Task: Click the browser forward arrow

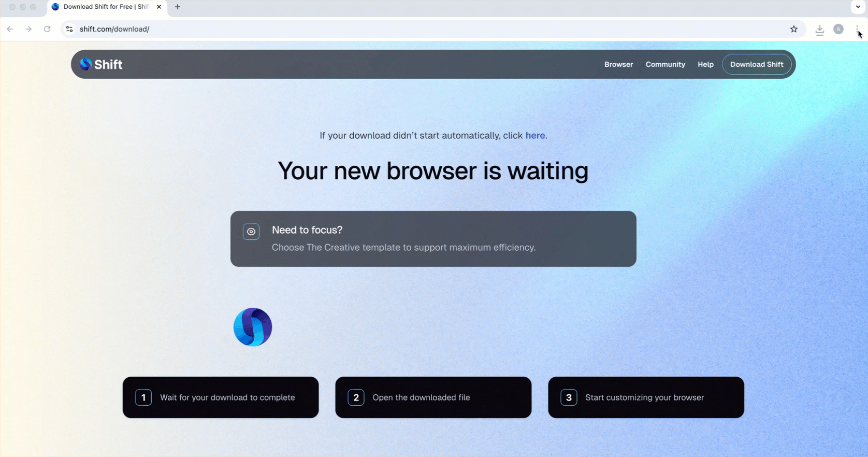Action: pyautogui.click(x=28, y=29)
